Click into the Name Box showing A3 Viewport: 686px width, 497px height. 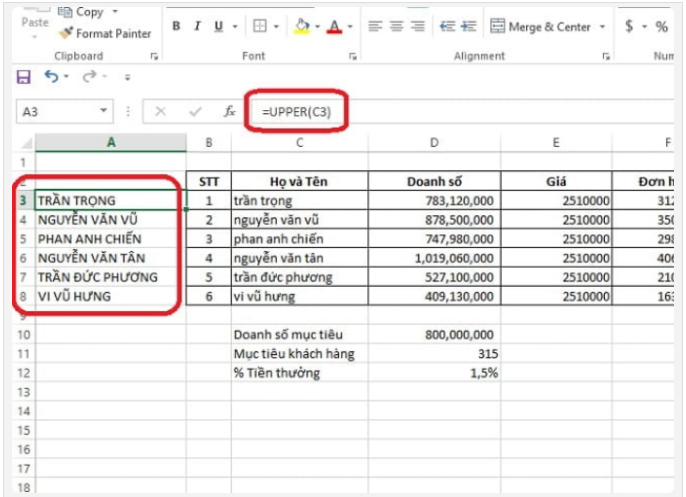coord(57,112)
